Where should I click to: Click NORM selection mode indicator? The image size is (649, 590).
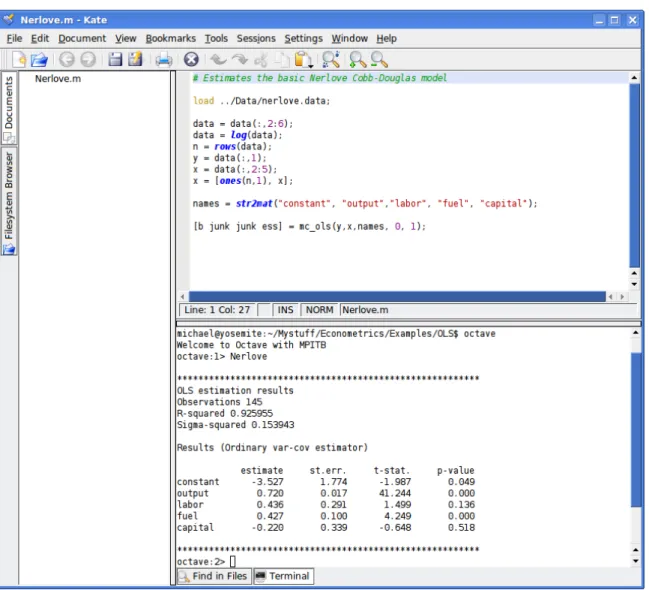pyautogui.click(x=319, y=310)
